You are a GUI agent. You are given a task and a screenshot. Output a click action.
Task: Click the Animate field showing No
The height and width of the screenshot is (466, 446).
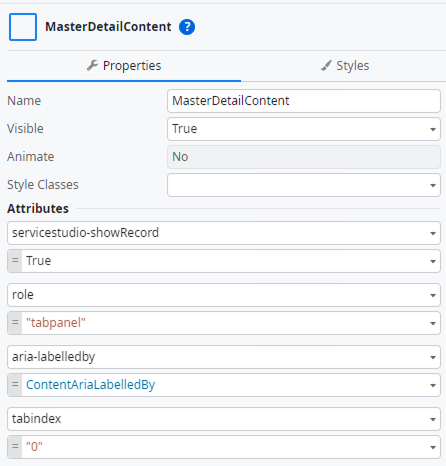click(x=304, y=157)
